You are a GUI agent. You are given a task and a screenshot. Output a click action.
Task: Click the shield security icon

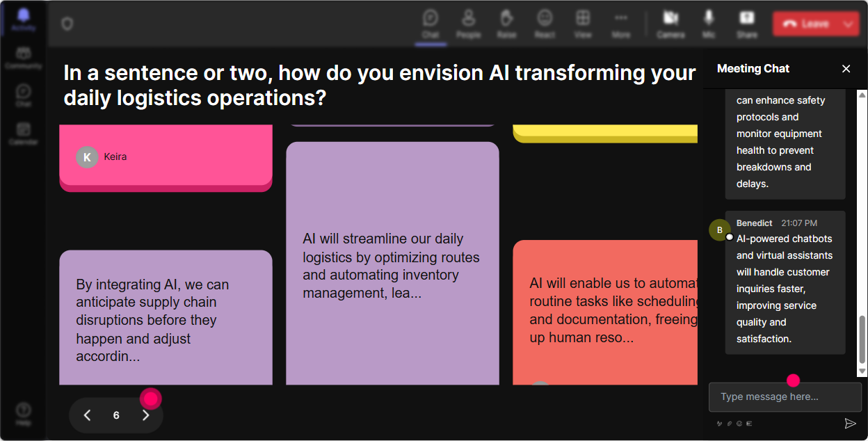pyautogui.click(x=67, y=24)
